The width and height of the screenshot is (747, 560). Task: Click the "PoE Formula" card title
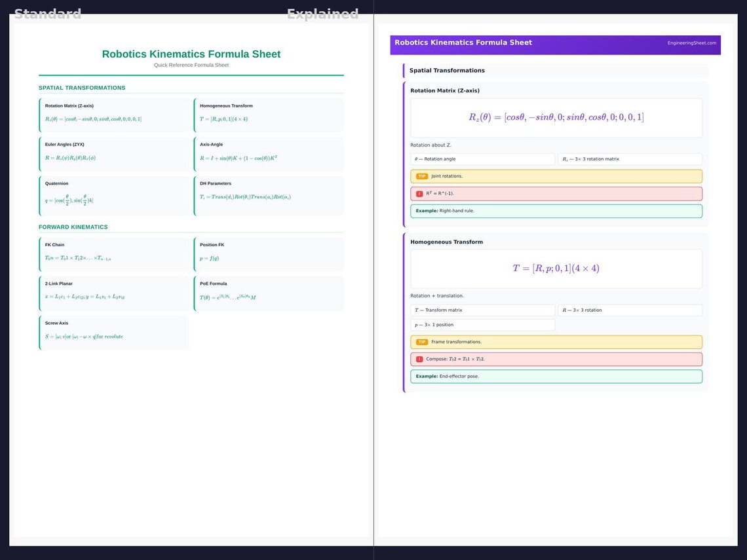pos(214,284)
